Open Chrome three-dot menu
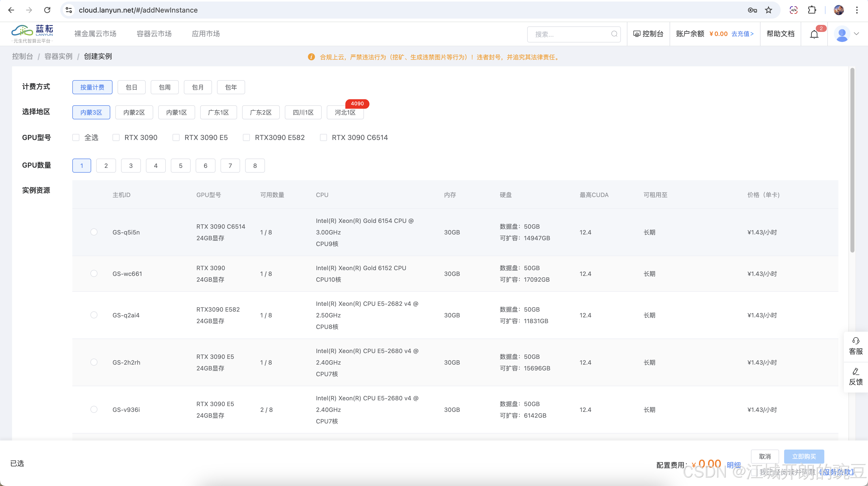Viewport: 868px width, 486px height. point(856,10)
